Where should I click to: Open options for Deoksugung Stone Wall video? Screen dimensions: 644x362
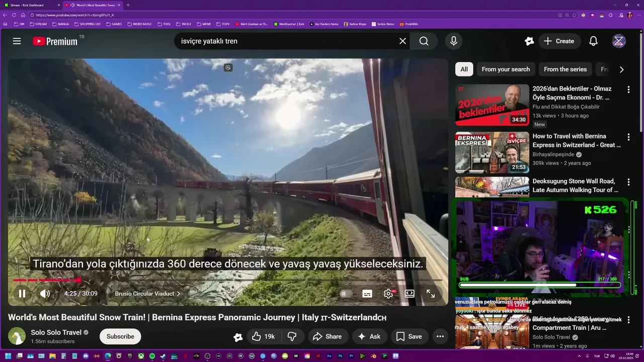[628, 182]
